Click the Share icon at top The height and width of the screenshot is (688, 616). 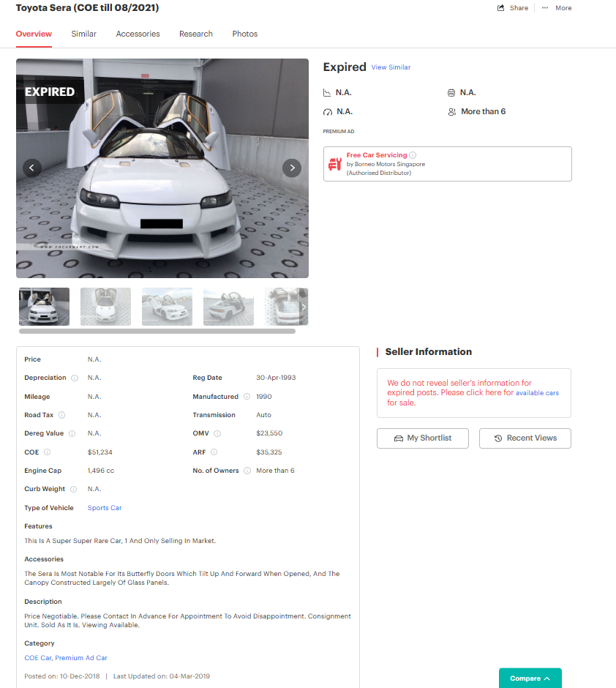click(501, 8)
